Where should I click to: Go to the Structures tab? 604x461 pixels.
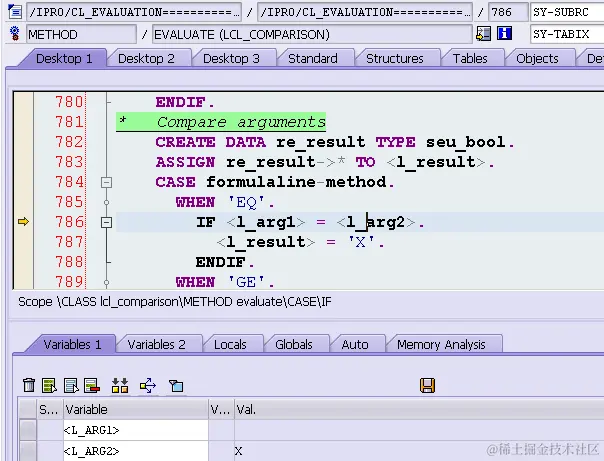tap(395, 59)
